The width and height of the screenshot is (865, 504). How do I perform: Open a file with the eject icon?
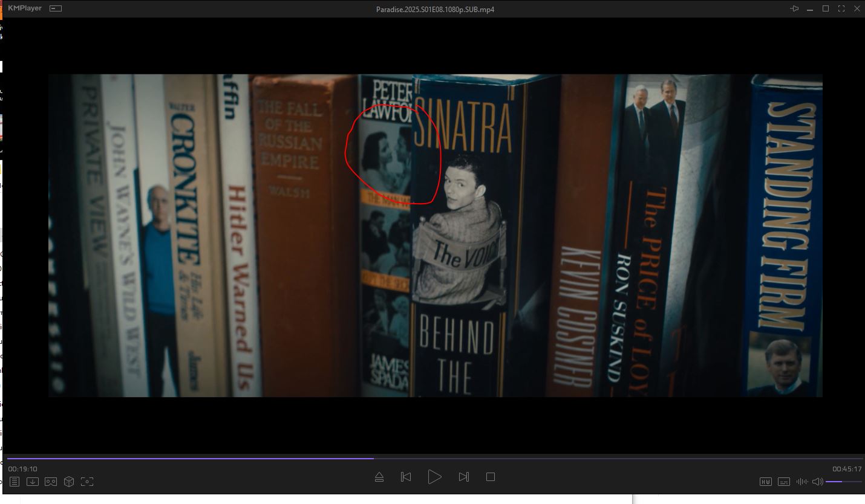click(379, 477)
